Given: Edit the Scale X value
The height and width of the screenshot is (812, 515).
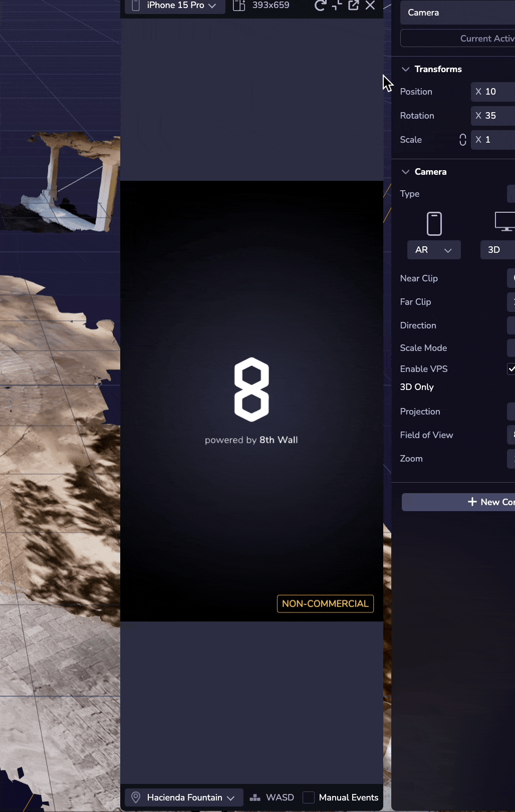Looking at the screenshot, I should pos(493,140).
